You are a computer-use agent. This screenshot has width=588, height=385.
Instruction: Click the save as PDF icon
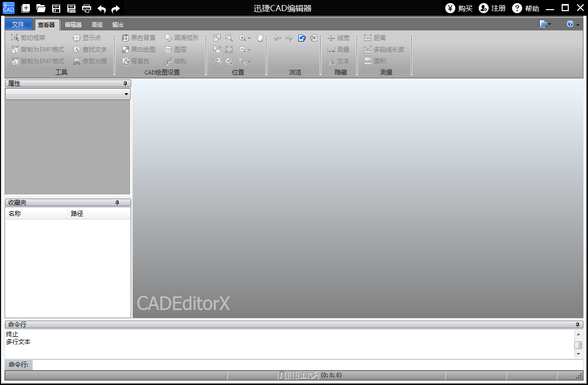(71, 8)
